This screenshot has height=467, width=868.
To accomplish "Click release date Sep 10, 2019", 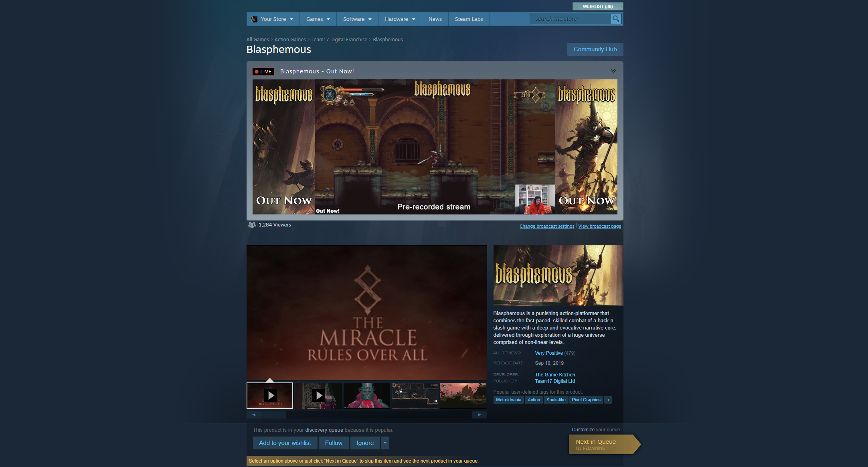I will pos(549,363).
